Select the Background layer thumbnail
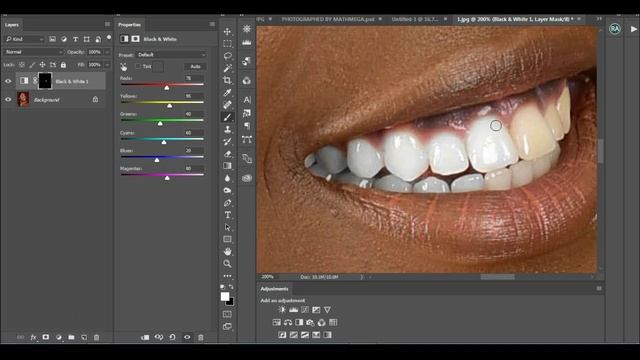Image resolution: width=640 pixels, height=360 pixels. (x=23, y=99)
